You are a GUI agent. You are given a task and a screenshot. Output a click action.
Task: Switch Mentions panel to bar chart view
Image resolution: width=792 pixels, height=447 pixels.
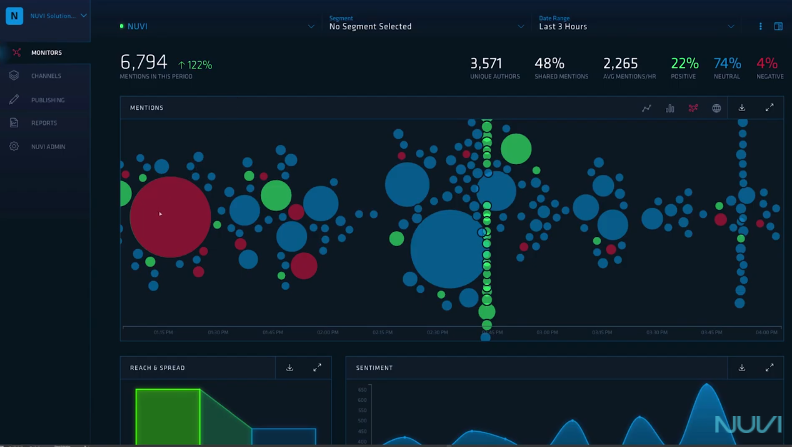coord(670,108)
